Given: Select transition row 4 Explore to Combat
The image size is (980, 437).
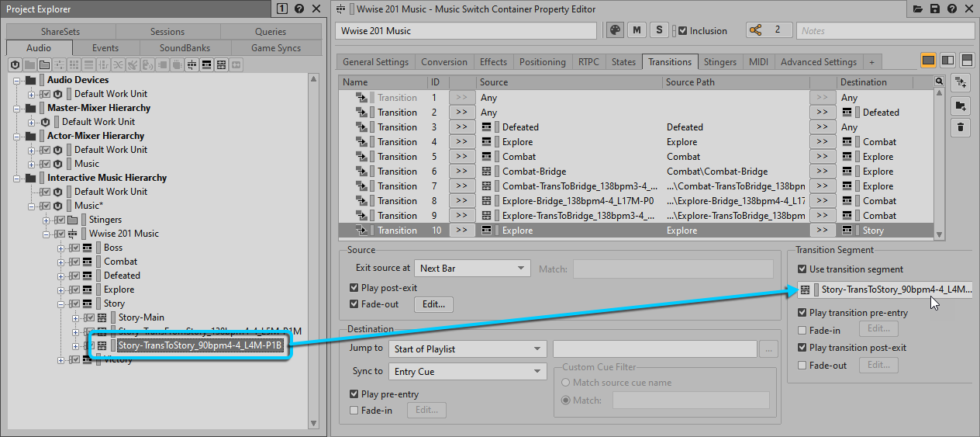Looking at the screenshot, I should pyautogui.click(x=636, y=142).
